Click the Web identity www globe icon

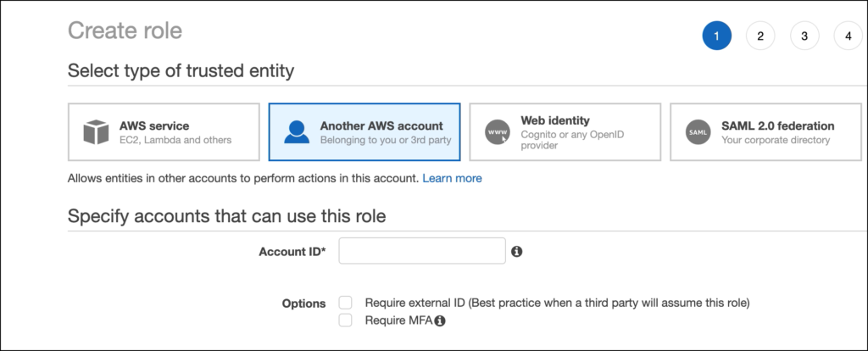click(497, 132)
